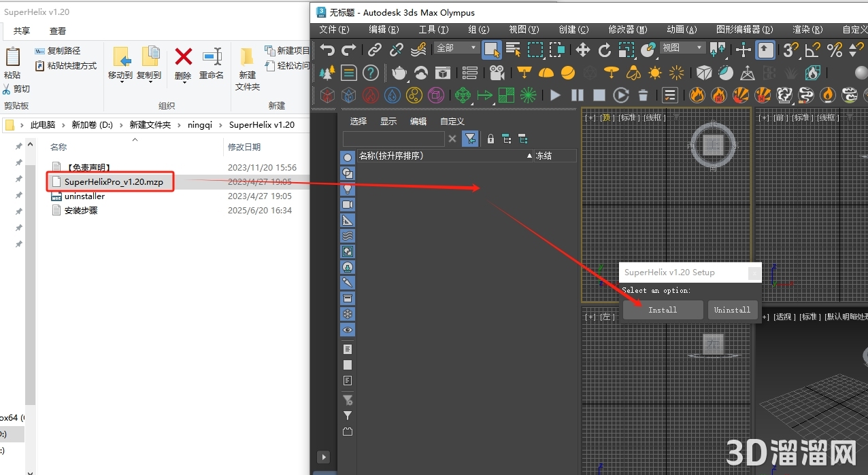Click the blue water droplet circle icon
This screenshot has width=868, height=475.
pos(393,95)
